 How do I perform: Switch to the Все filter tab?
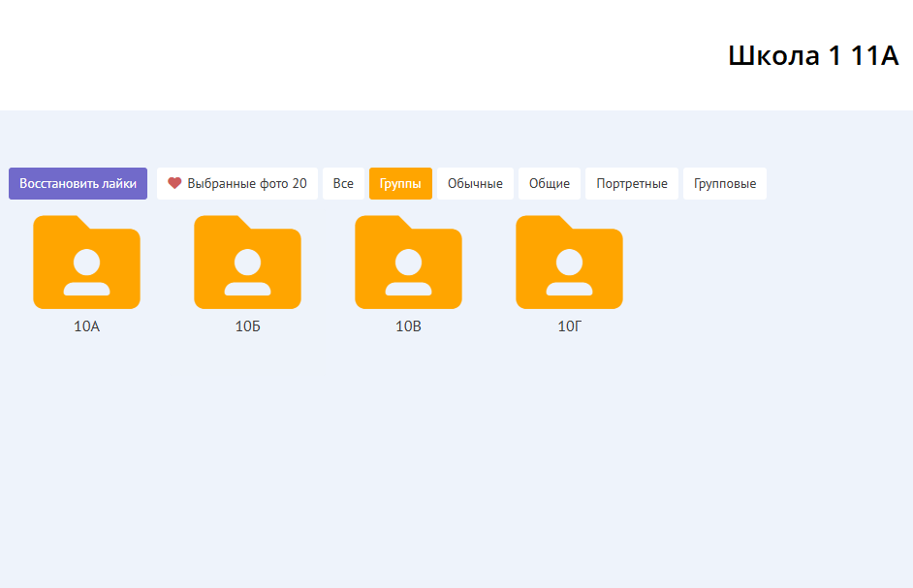tap(343, 183)
